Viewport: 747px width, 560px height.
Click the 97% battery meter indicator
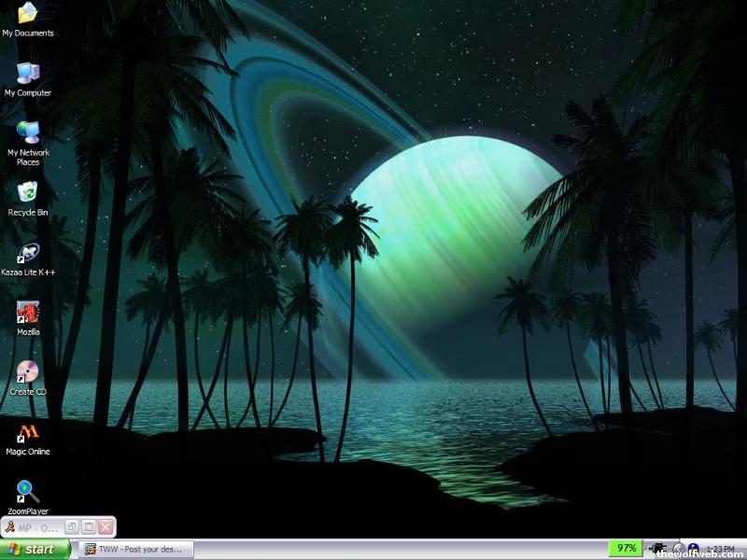[626, 548]
